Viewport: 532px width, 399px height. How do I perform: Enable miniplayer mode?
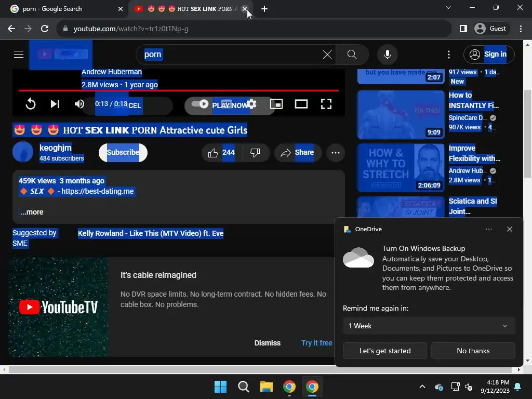(x=276, y=104)
